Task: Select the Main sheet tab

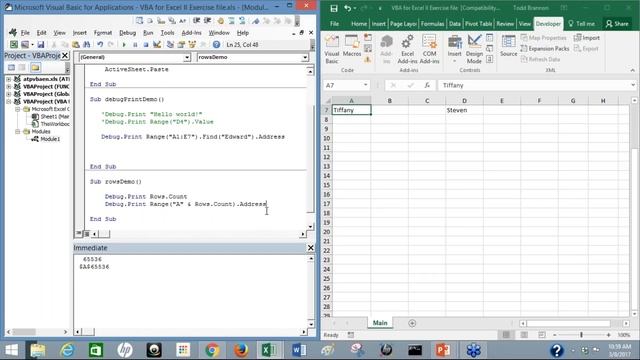Action: click(x=380, y=323)
